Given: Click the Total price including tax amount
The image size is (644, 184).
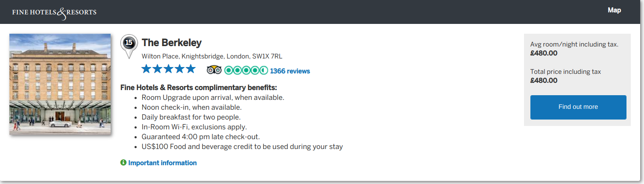Looking at the screenshot, I should [544, 80].
